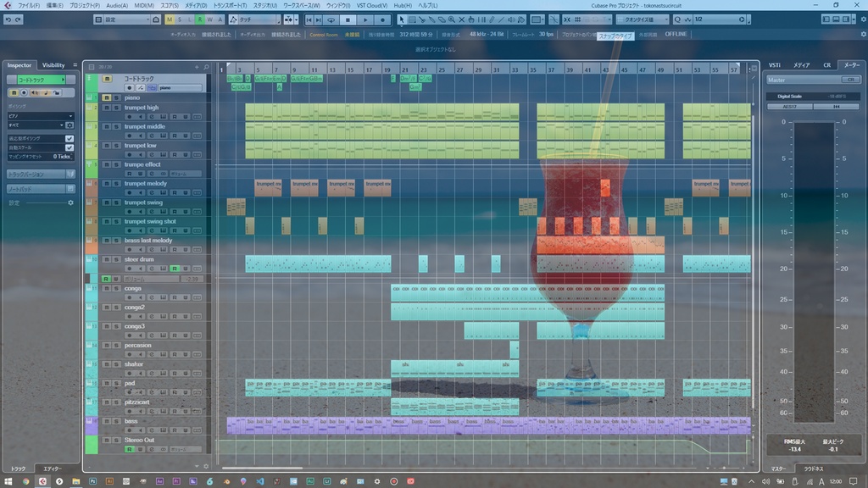
Task: Mute the trumpet high track
Action: click(x=107, y=108)
